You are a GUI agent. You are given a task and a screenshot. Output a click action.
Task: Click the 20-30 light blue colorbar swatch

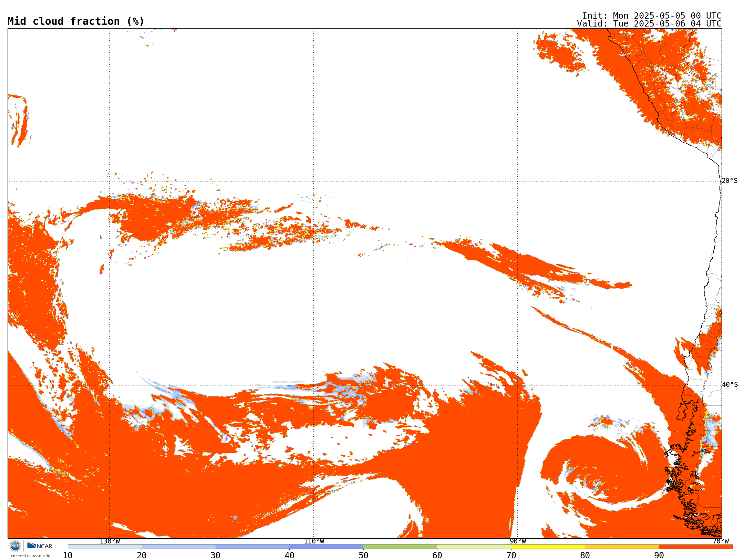[x=179, y=547]
